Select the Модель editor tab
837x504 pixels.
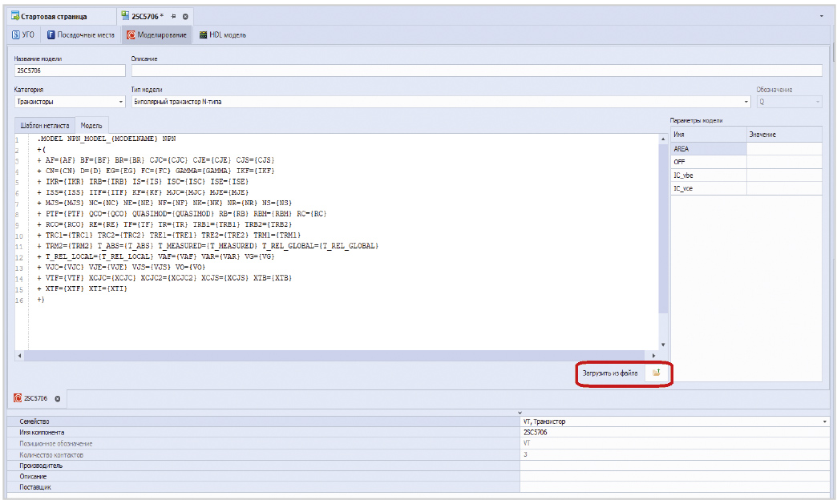[91, 125]
